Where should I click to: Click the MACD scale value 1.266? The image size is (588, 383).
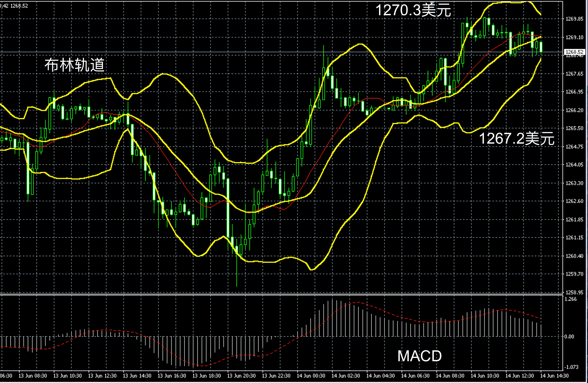(571, 299)
